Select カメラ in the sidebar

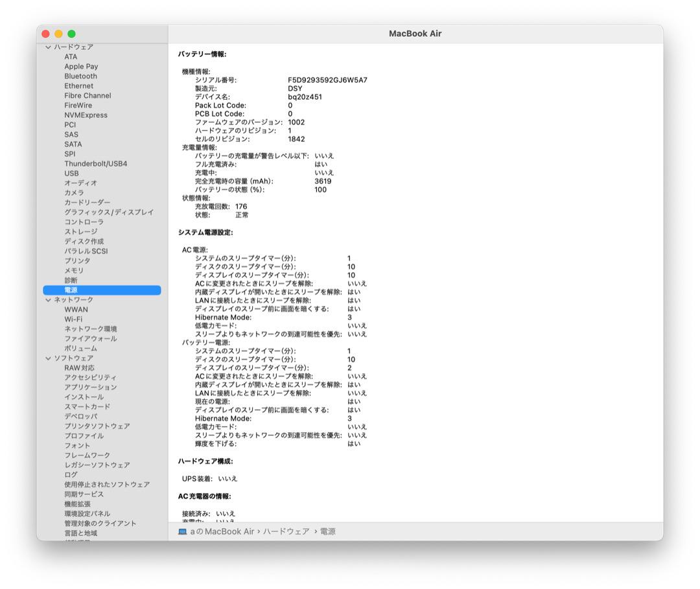click(74, 192)
